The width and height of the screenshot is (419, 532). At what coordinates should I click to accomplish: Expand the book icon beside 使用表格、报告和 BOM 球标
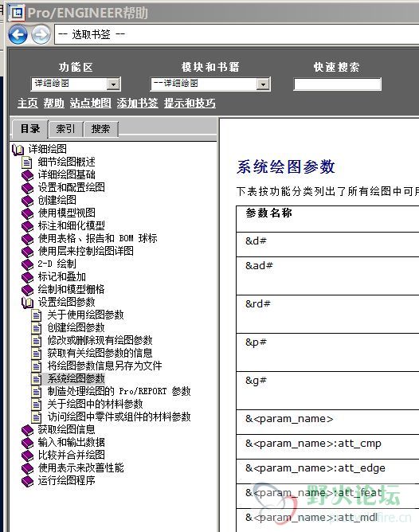[27, 239]
